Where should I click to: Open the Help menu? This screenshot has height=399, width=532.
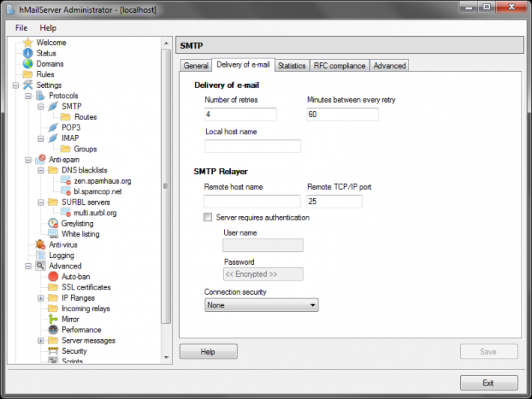tap(48, 28)
